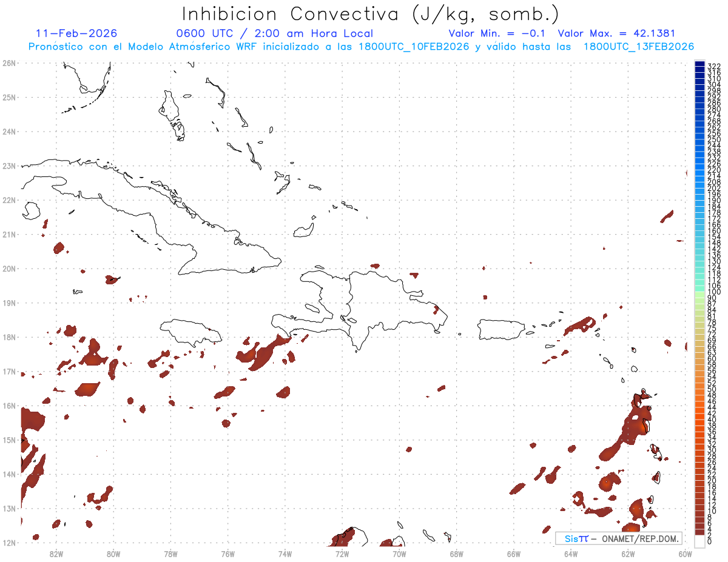This screenshot has width=728, height=562.
Task: Click the pale green swatch beside value 90
Action: click(699, 295)
